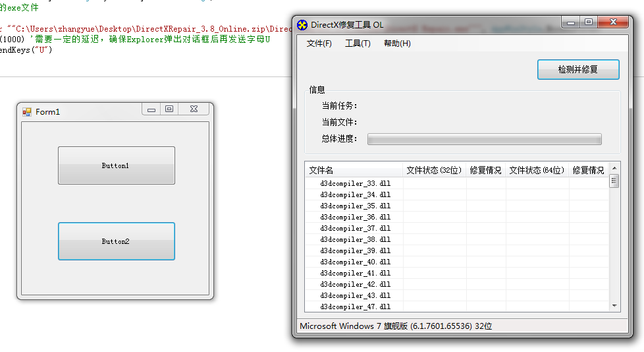Select row d3dcompiler_35.dll
This screenshot has width=644, height=352.
(457, 206)
